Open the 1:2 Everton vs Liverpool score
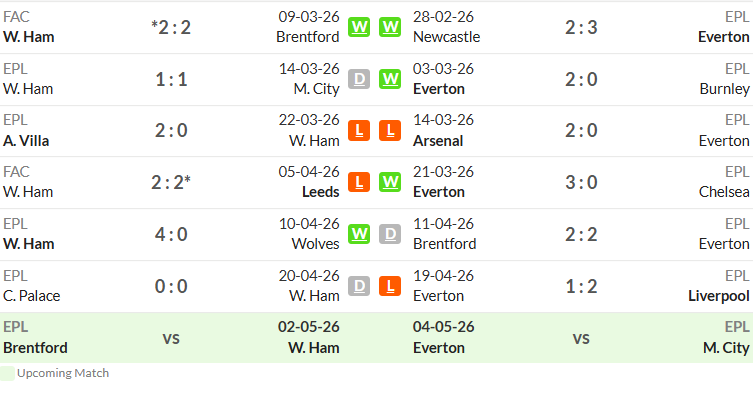Viewport: 753px width, 397px height. tap(581, 286)
